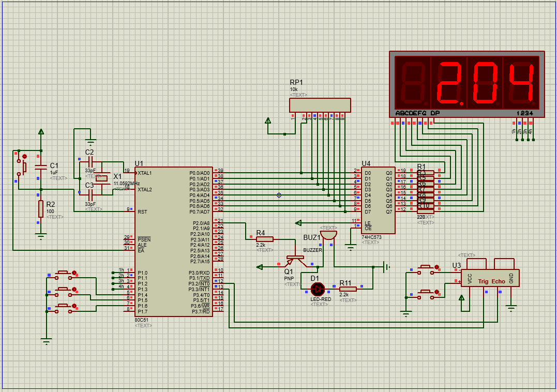Select the ground symbol under U3 GND pin
The width and height of the screenshot is (557, 392).
(x=511, y=309)
